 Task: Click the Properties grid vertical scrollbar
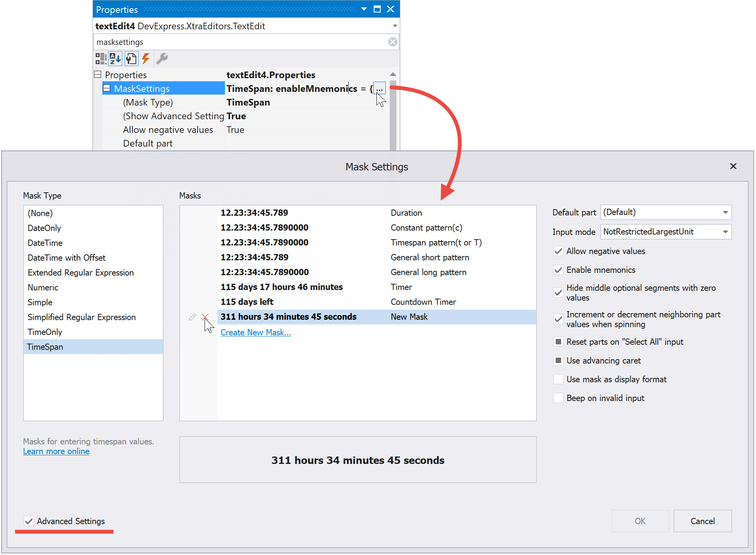pyautogui.click(x=393, y=117)
